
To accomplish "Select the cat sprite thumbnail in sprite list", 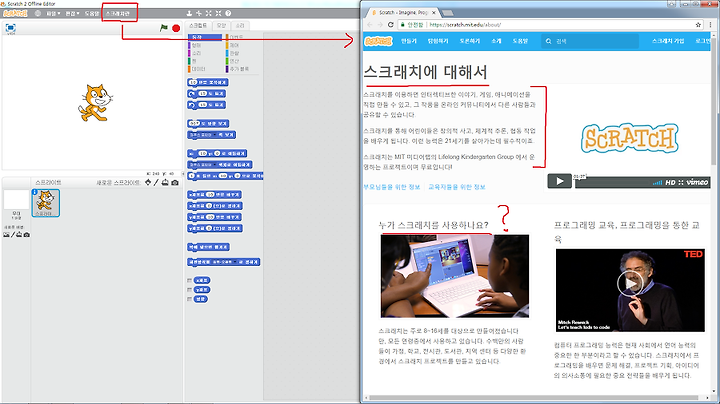I will 45,203.
